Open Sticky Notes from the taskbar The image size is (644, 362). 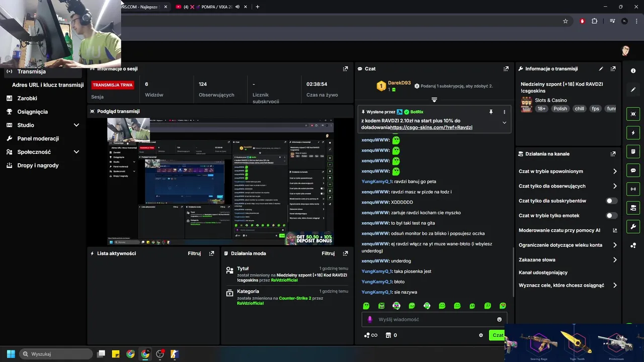coord(116,354)
